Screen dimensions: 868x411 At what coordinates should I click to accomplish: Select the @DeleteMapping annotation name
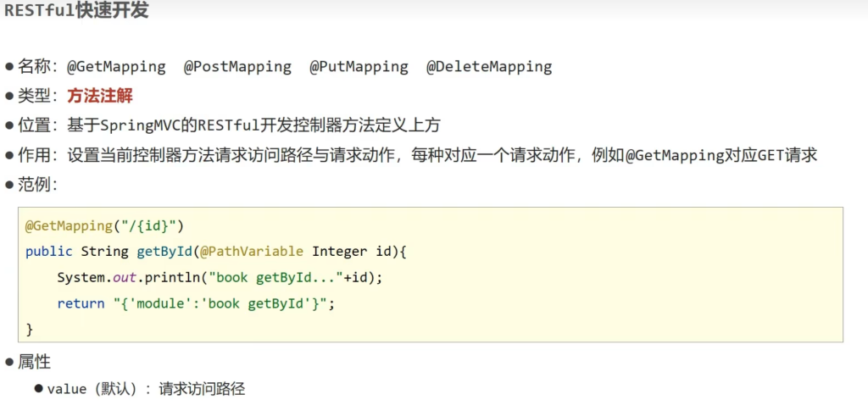click(488, 66)
